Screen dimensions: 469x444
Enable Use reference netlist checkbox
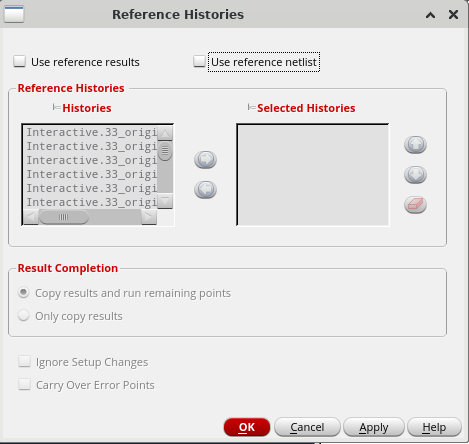click(199, 61)
